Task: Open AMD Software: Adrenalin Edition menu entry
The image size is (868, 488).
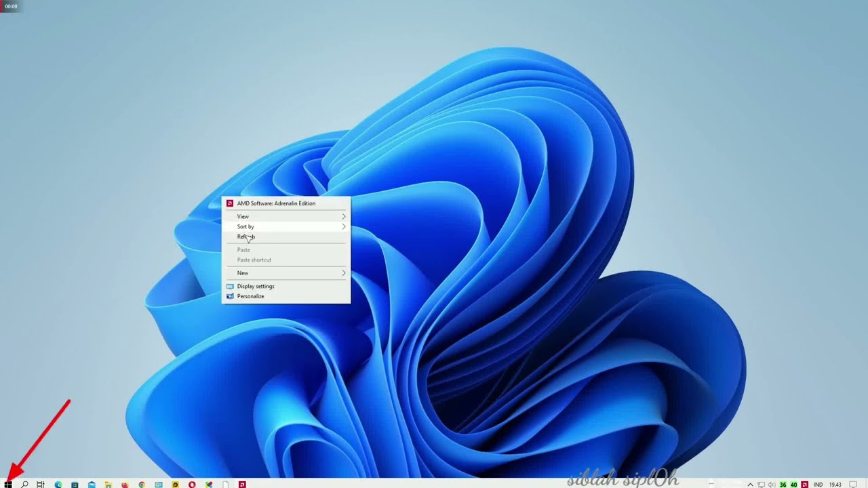Action: tap(286, 203)
